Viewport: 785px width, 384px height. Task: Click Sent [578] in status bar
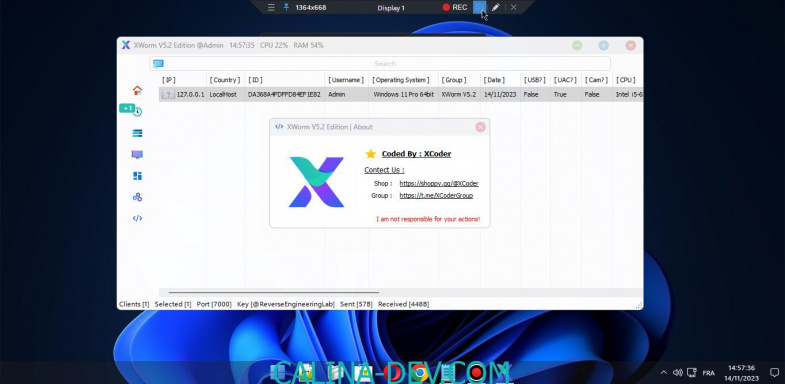click(x=356, y=304)
